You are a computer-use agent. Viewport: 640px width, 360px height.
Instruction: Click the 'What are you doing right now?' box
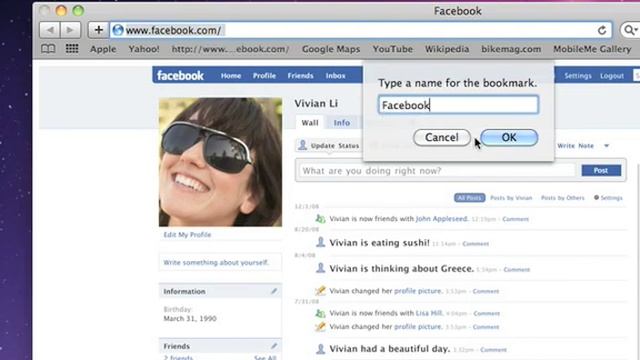click(436, 171)
